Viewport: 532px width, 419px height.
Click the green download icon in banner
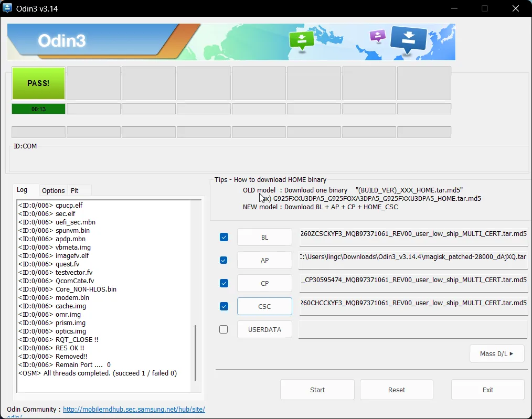pos(302,40)
